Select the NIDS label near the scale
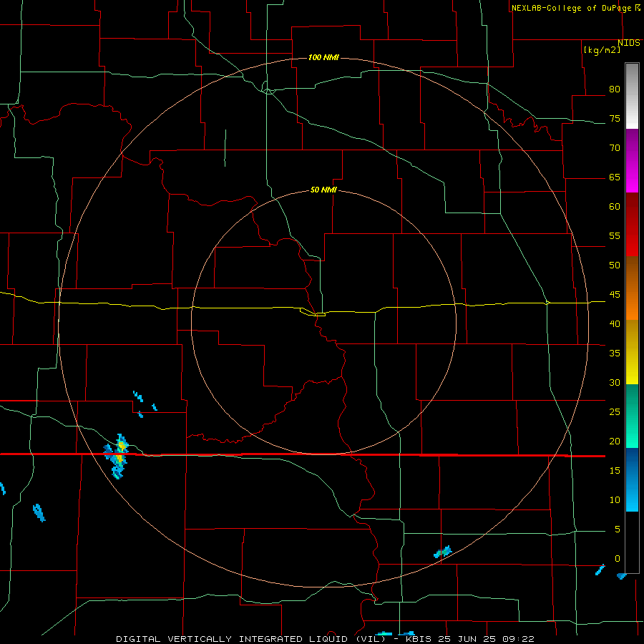This screenshot has width=644, height=644. [x=628, y=43]
